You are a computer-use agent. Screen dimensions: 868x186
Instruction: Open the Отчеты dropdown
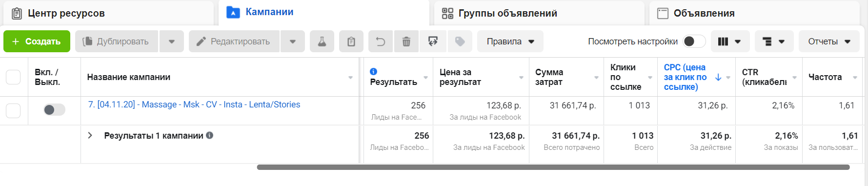click(x=829, y=41)
